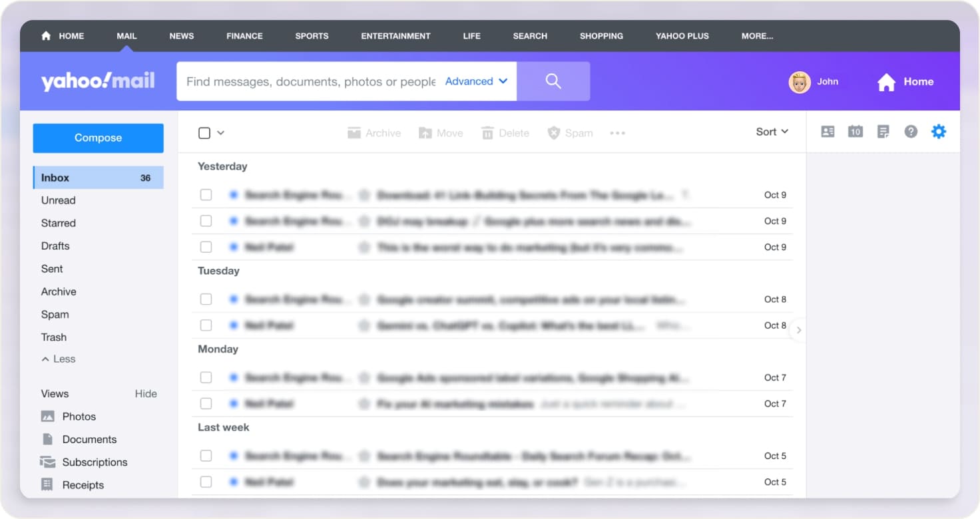980x519 pixels.
Task: Open the Sort dropdown
Action: [770, 131]
